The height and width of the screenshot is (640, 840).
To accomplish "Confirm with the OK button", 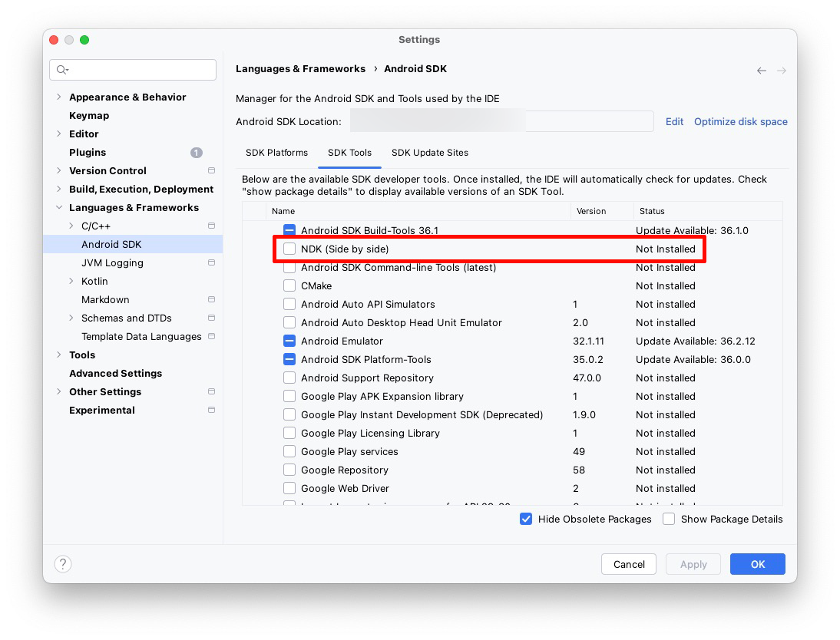I will pos(758,564).
